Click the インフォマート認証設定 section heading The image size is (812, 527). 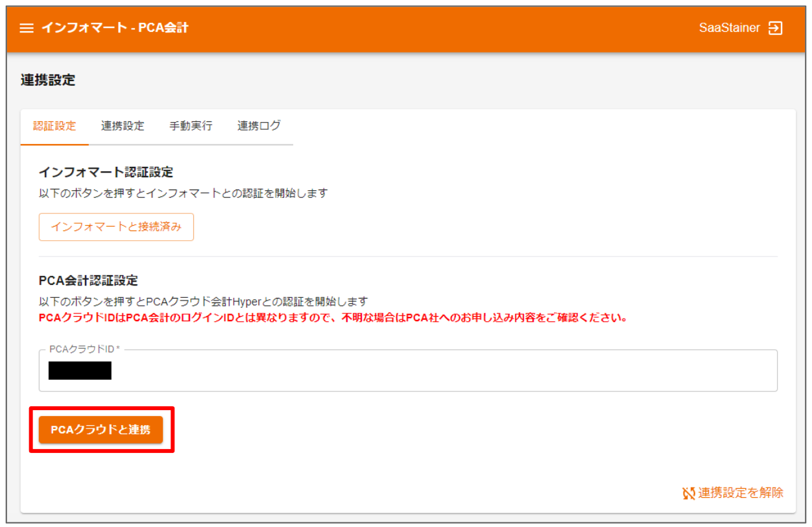(x=106, y=173)
